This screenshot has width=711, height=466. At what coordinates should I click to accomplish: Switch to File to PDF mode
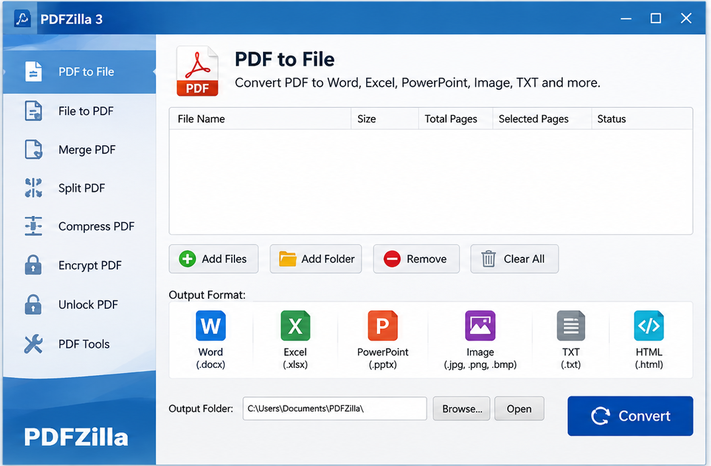(x=79, y=111)
